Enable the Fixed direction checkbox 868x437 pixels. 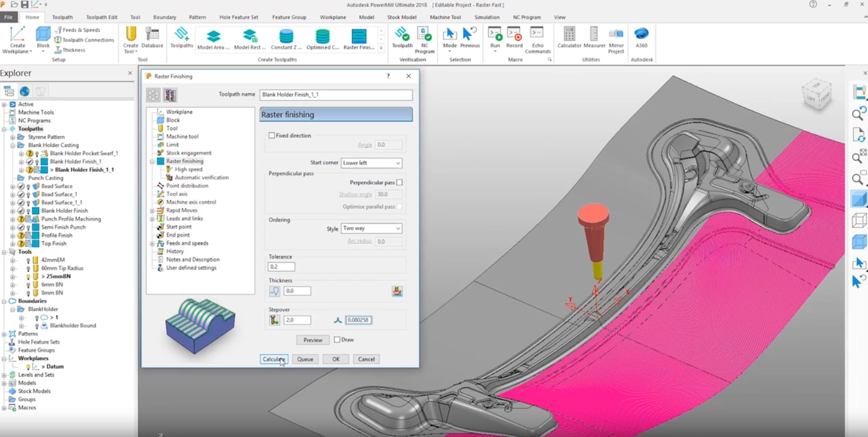tap(272, 136)
